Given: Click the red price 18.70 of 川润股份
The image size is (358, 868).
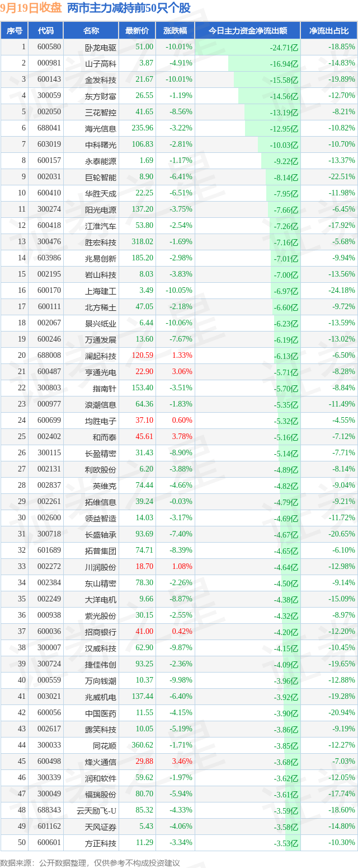Looking at the screenshot, I should pos(144,567).
